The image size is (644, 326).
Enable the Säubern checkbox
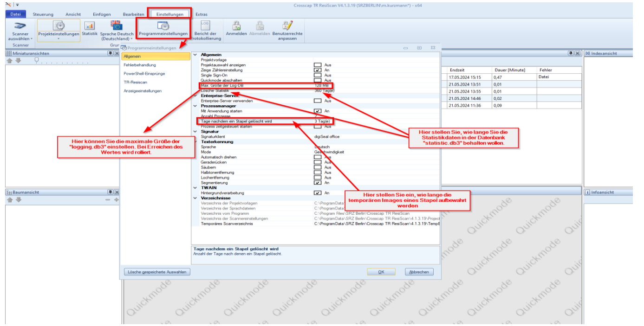pos(318,167)
